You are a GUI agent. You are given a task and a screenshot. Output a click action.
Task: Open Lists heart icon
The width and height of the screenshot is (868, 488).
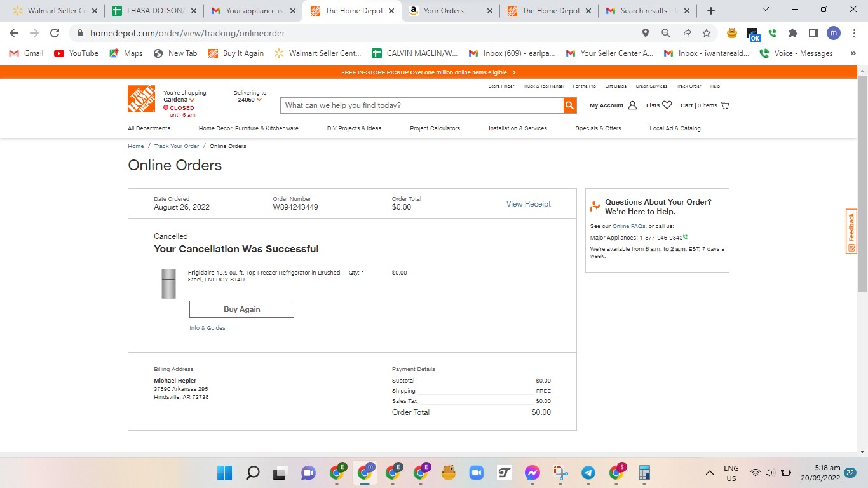tap(667, 105)
